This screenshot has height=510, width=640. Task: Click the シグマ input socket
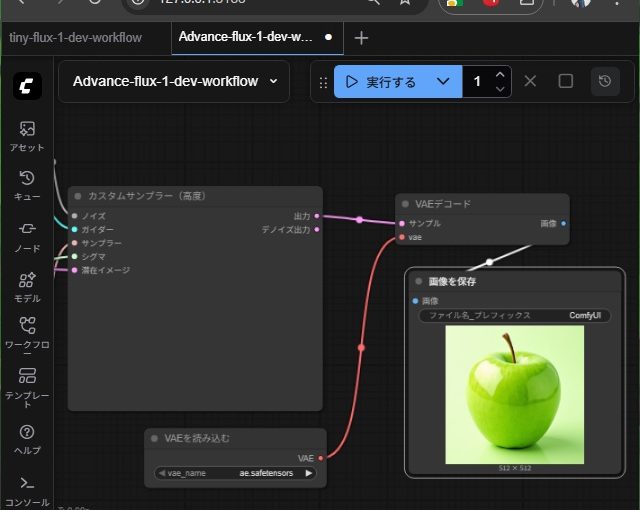click(x=74, y=256)
